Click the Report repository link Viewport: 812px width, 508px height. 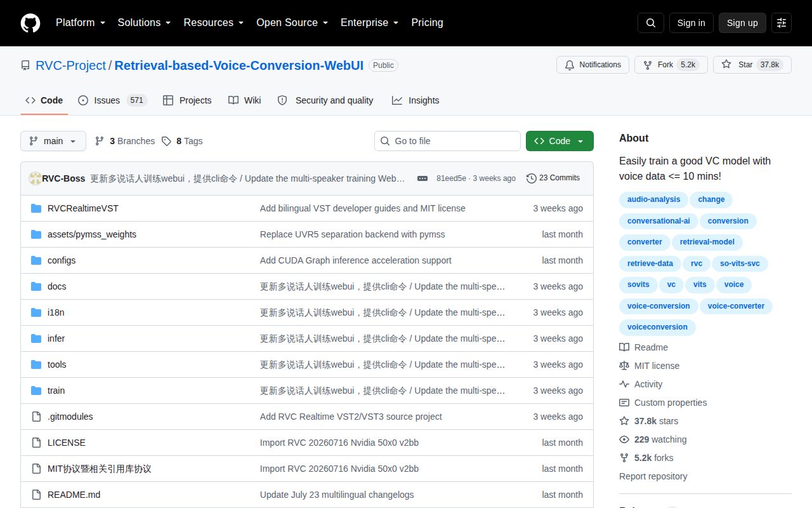click(653, 476)
